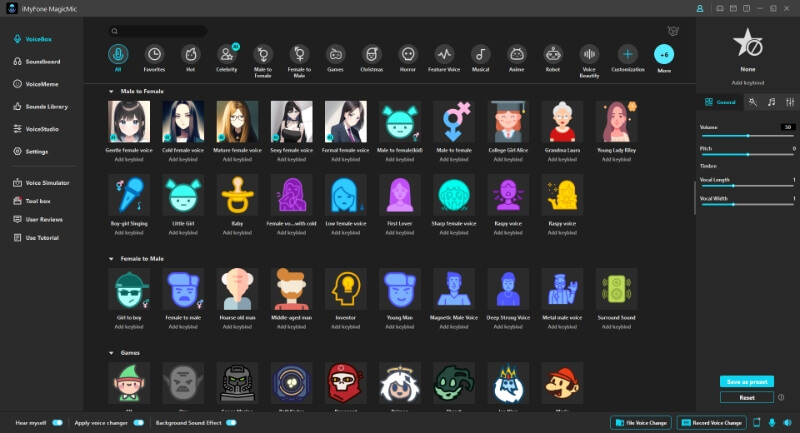Open the music note tab
The height and width of the screenshot is (433, 800).
pos(771,102)
